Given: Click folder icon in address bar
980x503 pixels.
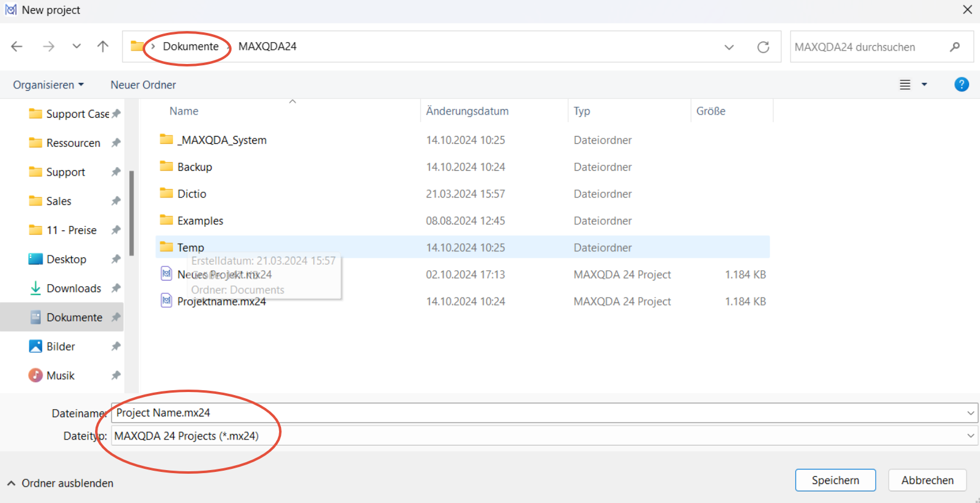Looking at the screenshot, I should pyautogui.click(x=137, y=46).
